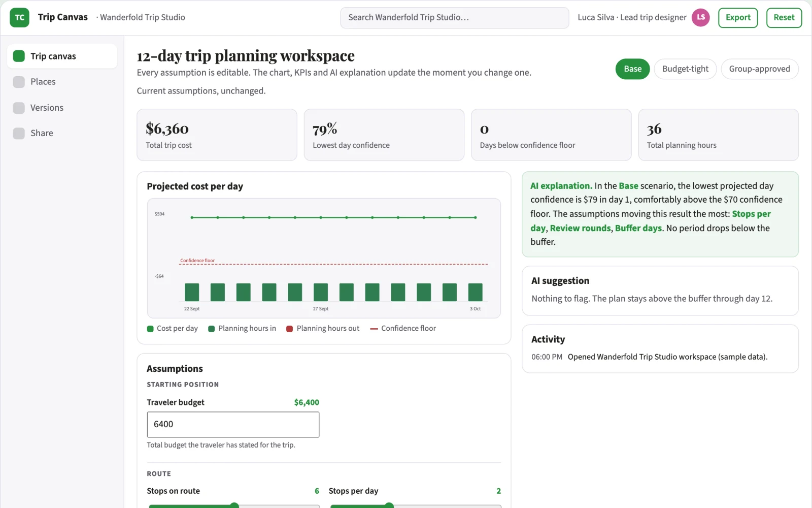812x508 pixels.
Task: Click the Trip canvas sidebar square icon
Action: pyautogui.click(x=19, y=56)
